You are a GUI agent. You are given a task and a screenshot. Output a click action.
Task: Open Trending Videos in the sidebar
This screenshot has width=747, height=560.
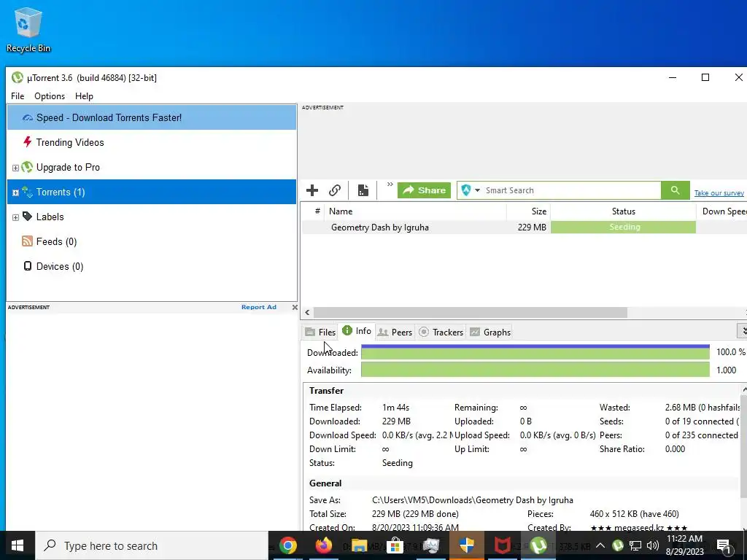[152, 142]
